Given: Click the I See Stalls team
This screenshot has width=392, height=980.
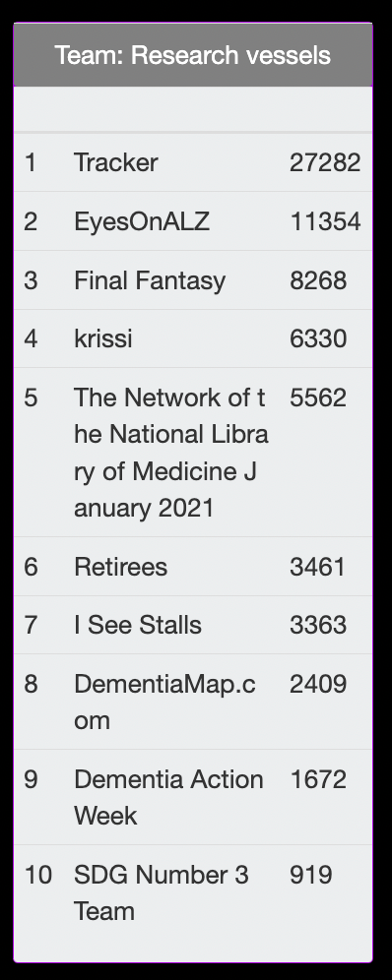Looking at the screenshot, I should point(138,625).
